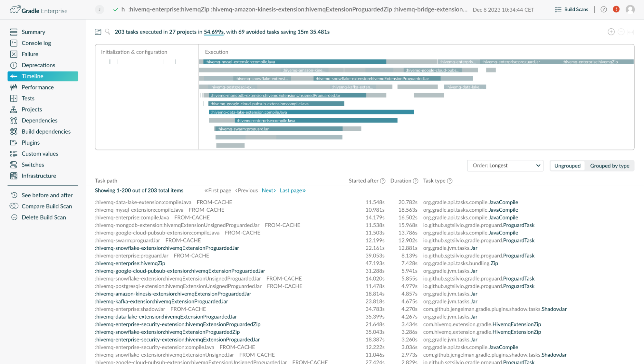
Task: Open the Performance section in the sidebar
Action: [x=38, y=87]
